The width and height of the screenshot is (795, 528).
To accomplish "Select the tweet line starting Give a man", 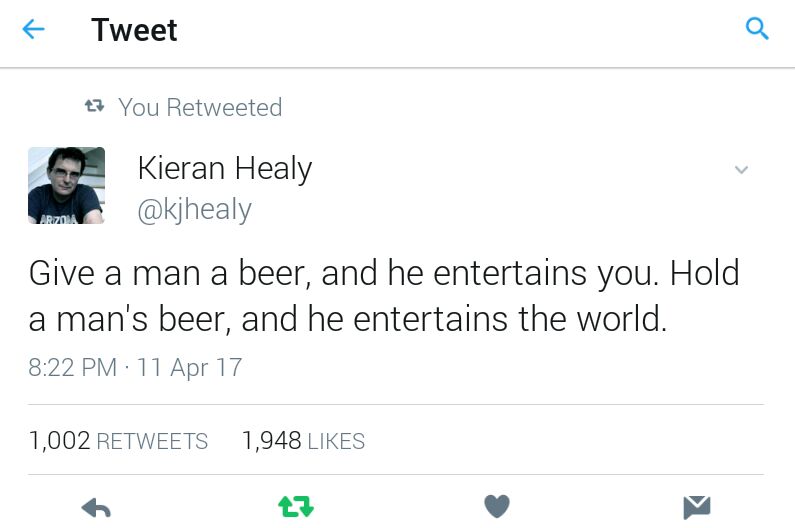I will (x=384, y=273).
